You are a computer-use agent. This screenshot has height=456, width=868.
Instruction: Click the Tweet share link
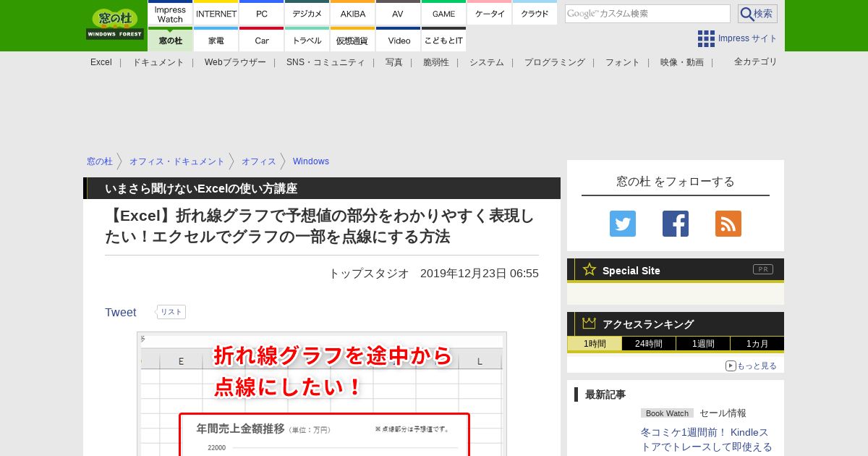[121, 312]
